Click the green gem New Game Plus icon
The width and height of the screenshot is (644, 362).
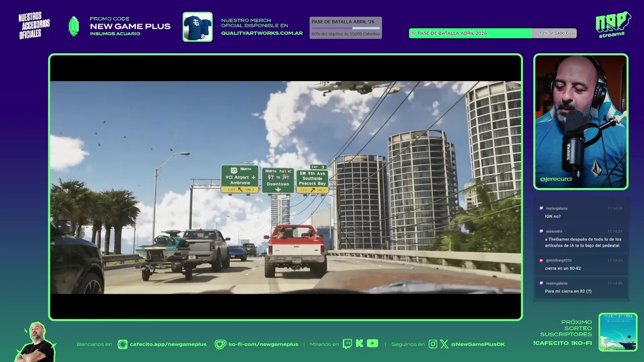click(74, 27)
